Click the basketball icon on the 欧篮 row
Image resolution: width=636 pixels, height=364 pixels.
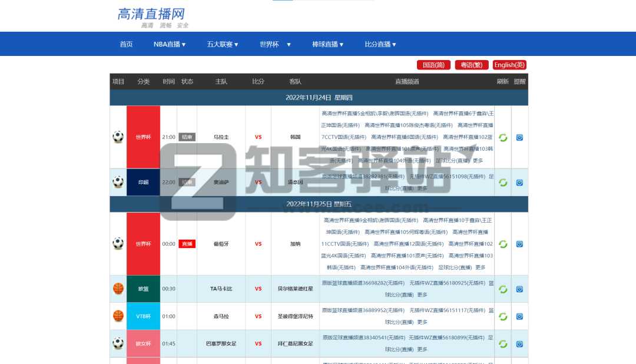118,289
